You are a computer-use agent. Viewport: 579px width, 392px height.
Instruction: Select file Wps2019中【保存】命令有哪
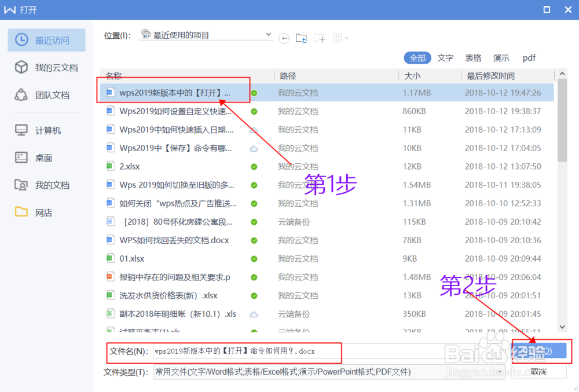pos(327,148)
